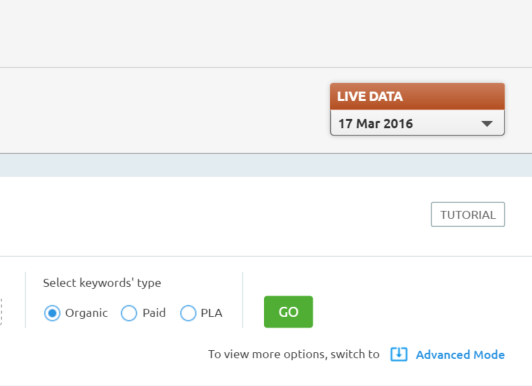Expand the date dropdown arrow

tap(487, 124)
